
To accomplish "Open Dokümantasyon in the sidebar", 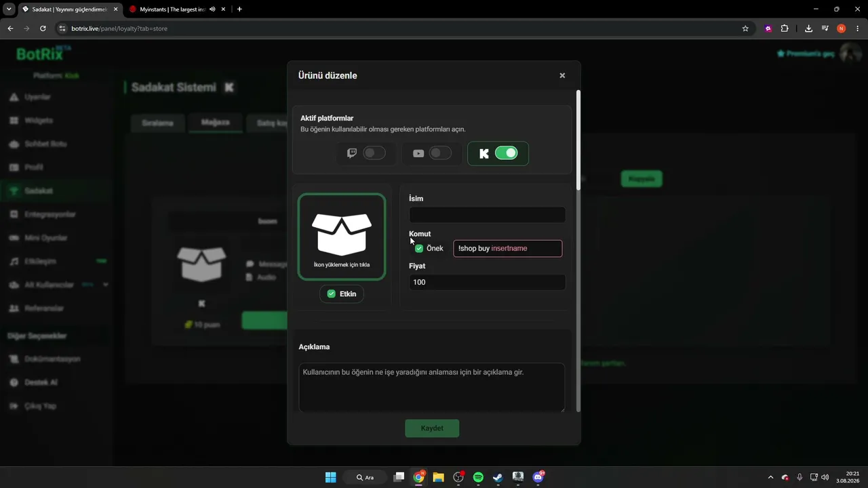I will click(x=53, y=359).
